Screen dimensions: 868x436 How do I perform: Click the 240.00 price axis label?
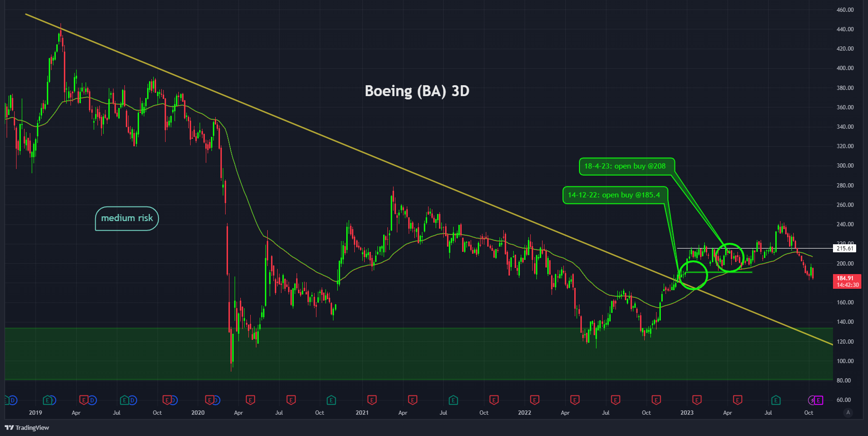845,224
